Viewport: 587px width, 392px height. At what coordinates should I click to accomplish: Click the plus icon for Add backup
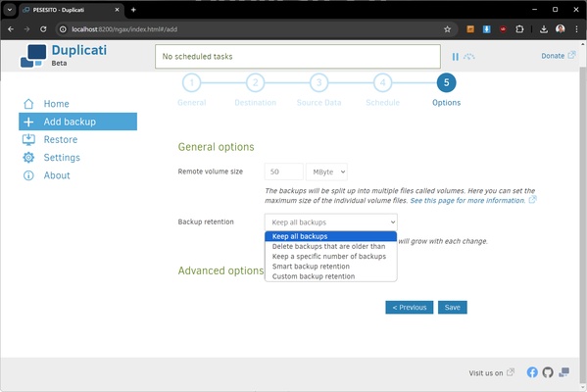28,122
